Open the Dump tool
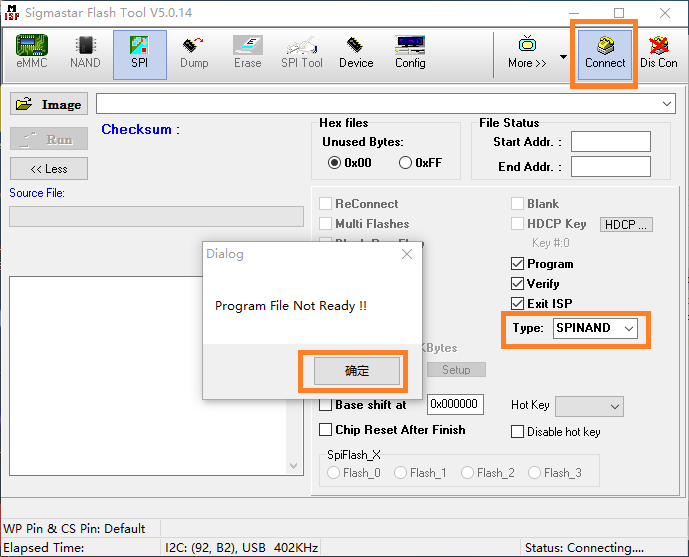Image resolution: width=689 pixels, height=557 pixels. click(x=194, y=52)
